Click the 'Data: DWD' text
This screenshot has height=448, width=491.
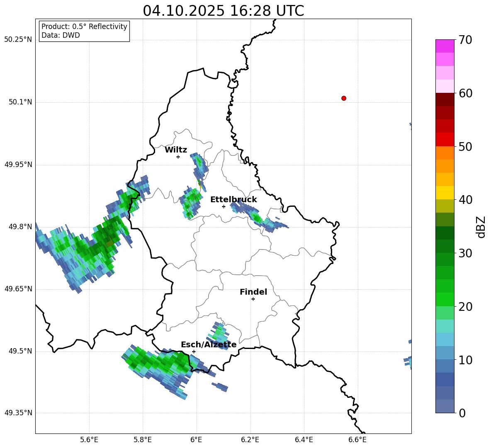pos(61,35)
